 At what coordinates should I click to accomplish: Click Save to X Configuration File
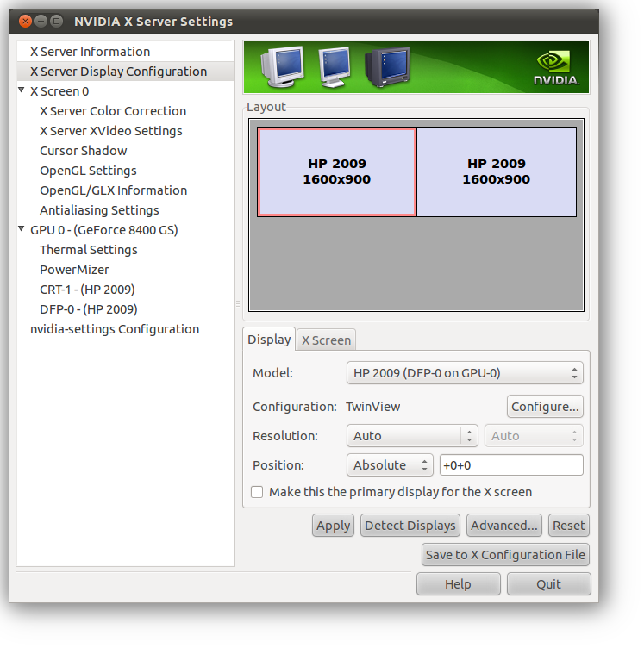505,555
